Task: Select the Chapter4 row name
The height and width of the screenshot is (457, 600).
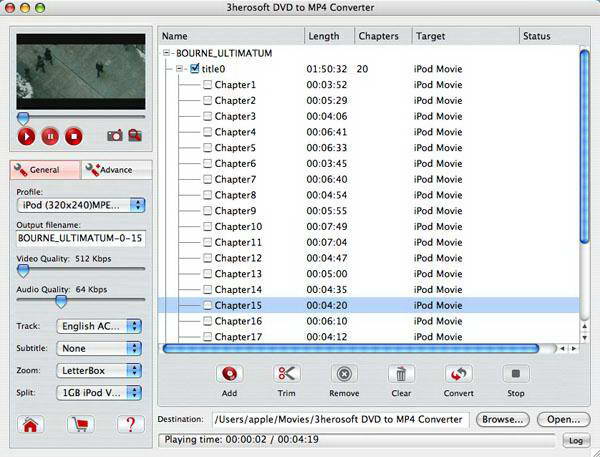Action: (235, 132)
